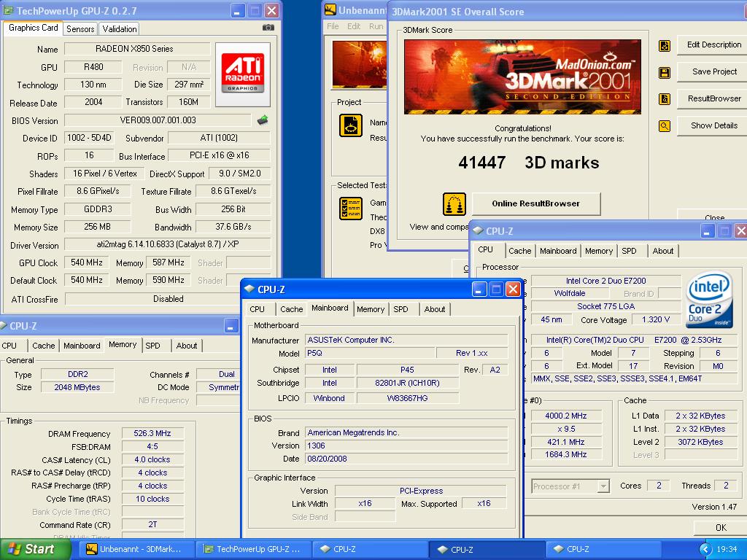
Task: Click the core speed value 4000.2 MHz
Action: point(565,416)
